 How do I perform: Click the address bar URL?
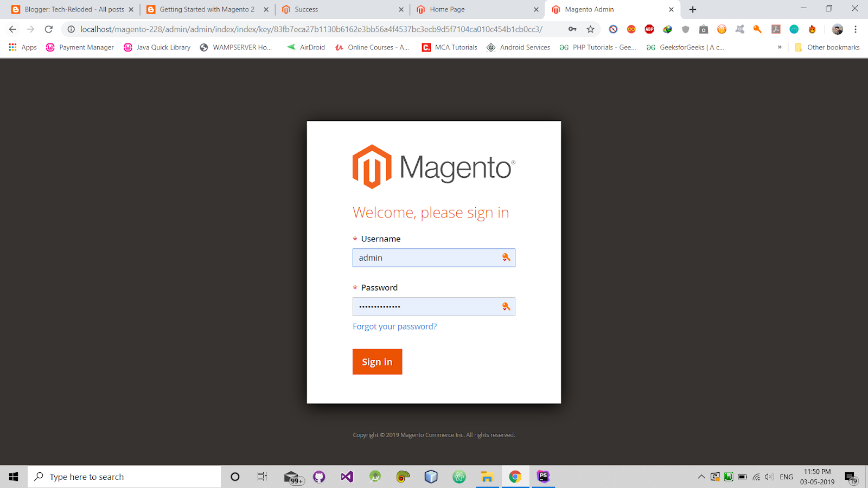(x=311, y=29)
